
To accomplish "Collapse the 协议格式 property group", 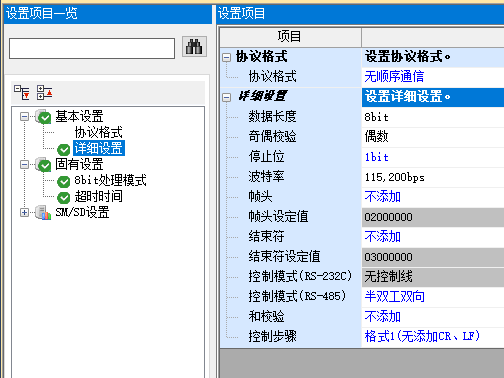I will click(227, 57).
